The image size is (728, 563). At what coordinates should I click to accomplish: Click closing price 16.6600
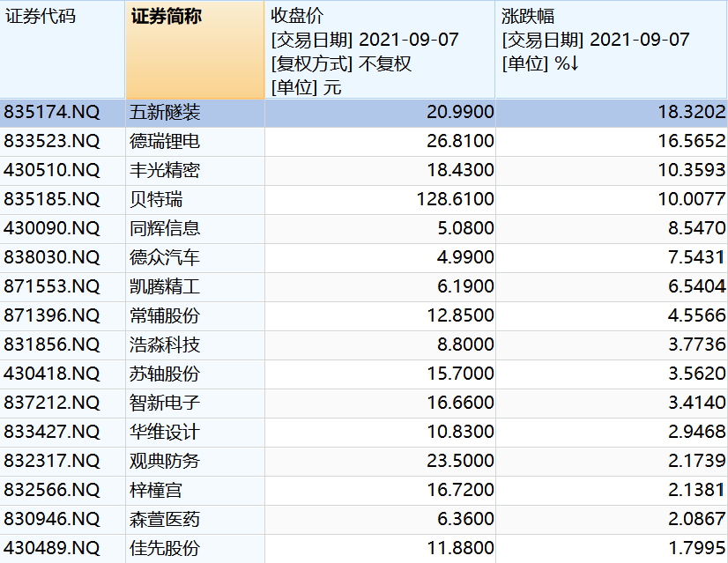[460, 403]
